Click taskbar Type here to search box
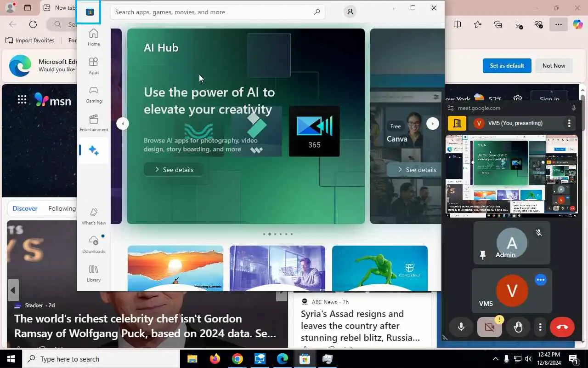The width and height of the screenshot is (588, 368). [x=101, y=359]
